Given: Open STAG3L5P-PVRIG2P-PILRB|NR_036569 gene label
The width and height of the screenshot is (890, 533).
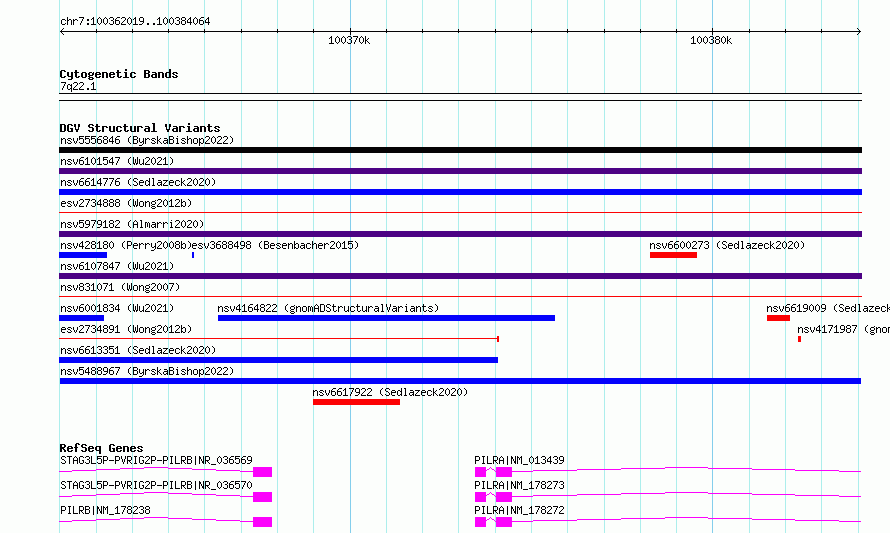Looking at the screenshot, I should click(x=156, y=460).
